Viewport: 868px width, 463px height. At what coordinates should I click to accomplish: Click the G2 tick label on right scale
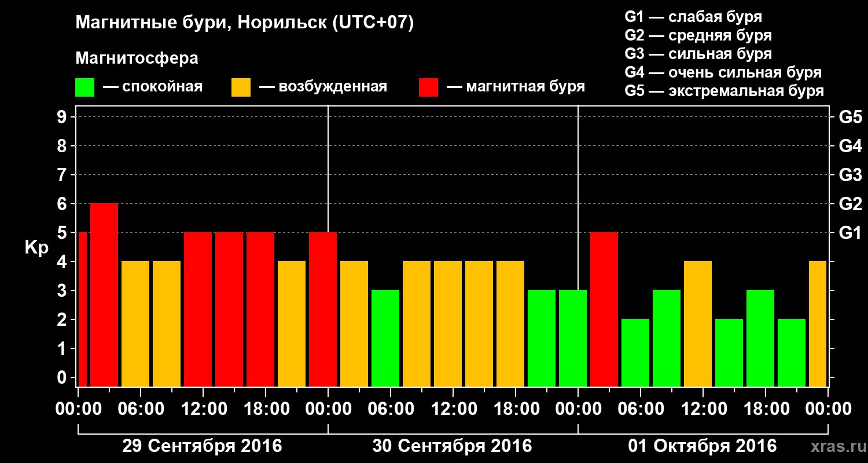[851, 204]
